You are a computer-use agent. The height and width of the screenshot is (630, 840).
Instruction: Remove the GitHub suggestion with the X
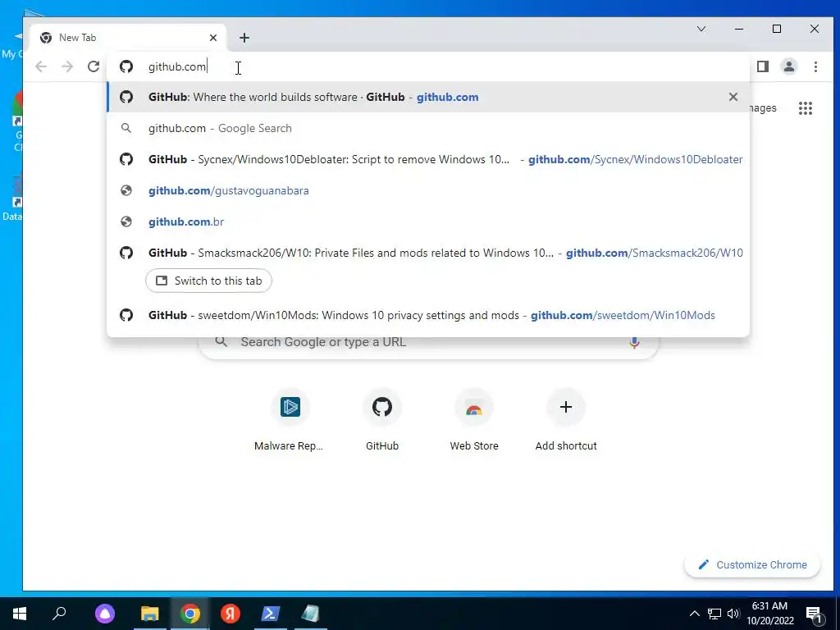pyautogui.click(x=733, y=97)
